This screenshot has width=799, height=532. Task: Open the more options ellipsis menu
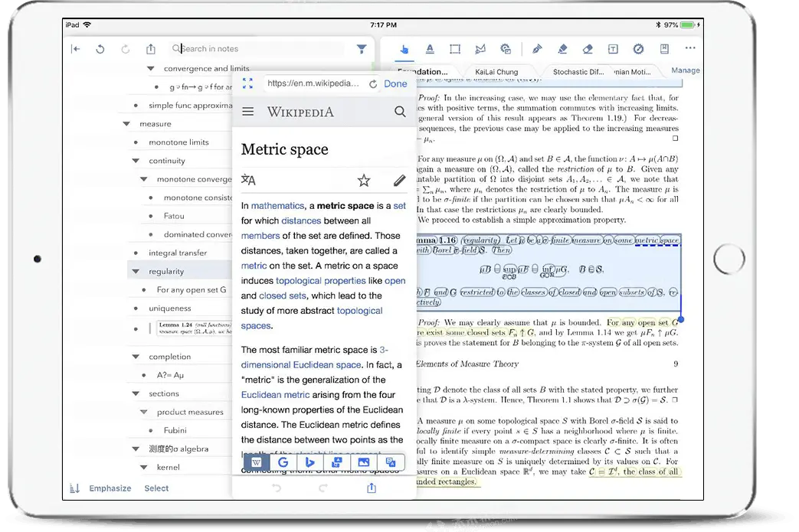click(690, 48)
